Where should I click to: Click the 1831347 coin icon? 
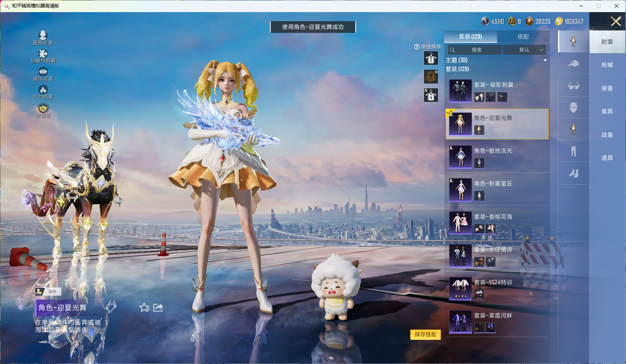[x=559, y=21]
